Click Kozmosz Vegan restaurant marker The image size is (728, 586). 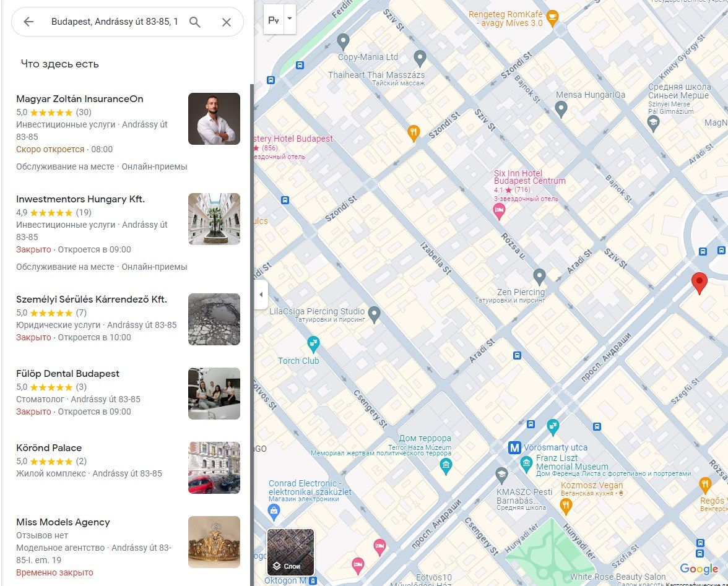click(x=566, y=506)
